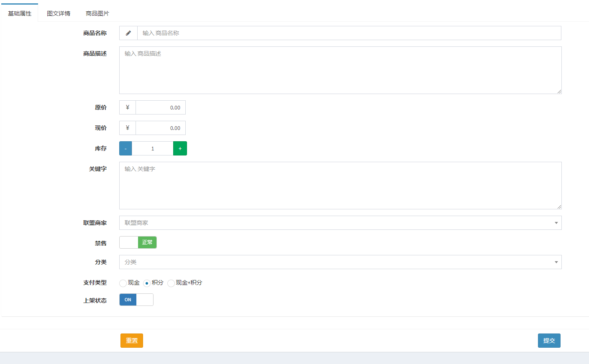Image resolution: width=589 pixels, height=364 pixels.
Task: Click the dropdown arrow of the 分类 selector
Action: (x=556, y=262)
